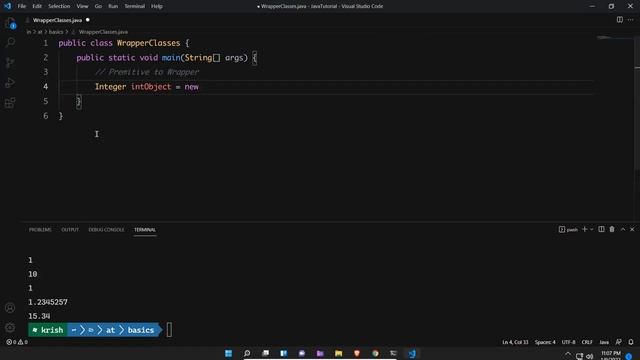Close the terminal panel

(x=632, y=229)
